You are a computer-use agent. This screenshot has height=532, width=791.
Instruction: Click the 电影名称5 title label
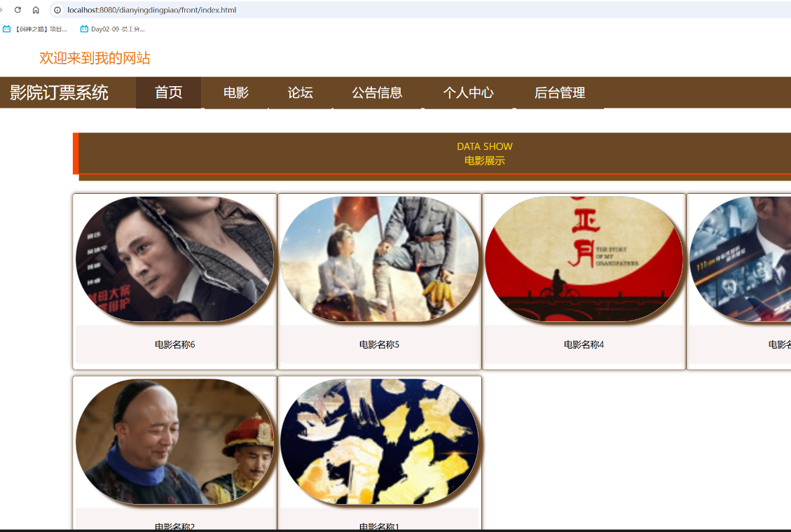point(379,344)
